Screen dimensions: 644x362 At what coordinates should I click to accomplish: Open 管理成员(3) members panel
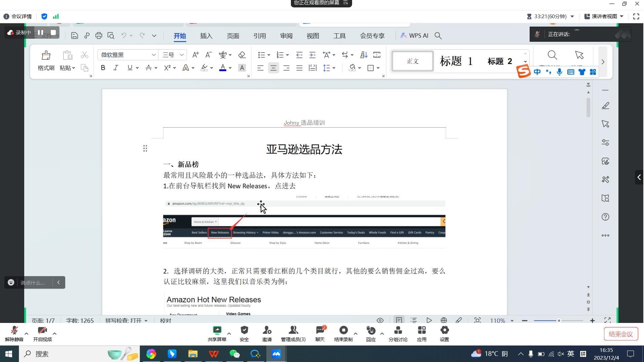(x=293, y=334)
